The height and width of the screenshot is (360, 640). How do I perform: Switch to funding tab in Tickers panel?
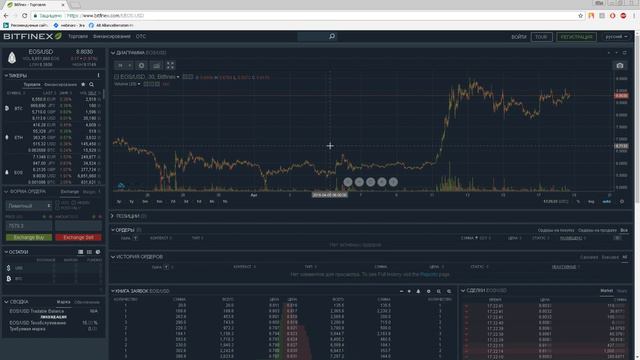(60, 84)
